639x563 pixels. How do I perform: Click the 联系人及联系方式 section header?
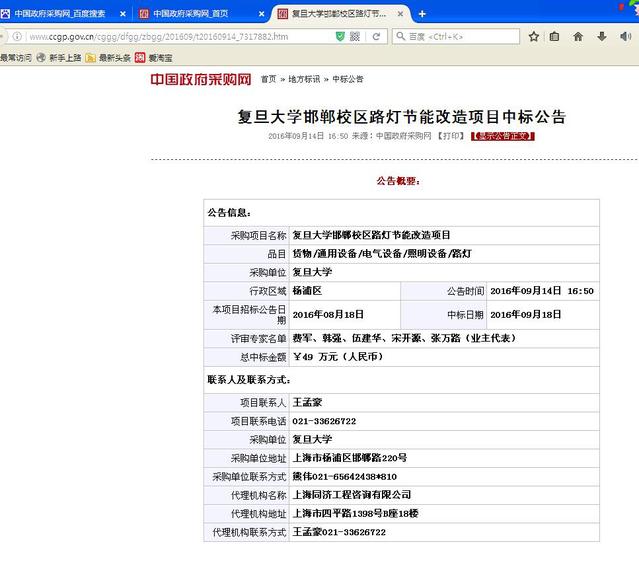[249, 380]
